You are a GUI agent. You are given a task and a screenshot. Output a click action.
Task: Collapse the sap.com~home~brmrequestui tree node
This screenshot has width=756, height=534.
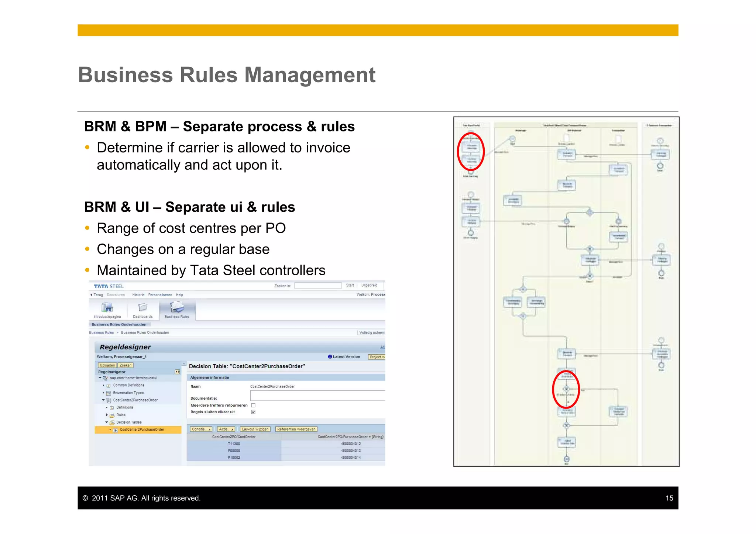coord(100,378)
